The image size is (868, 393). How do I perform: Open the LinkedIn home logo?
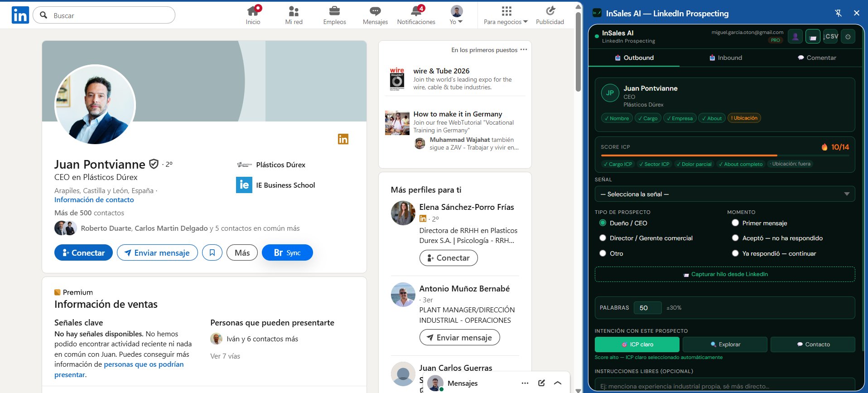[x=20, y=15]
